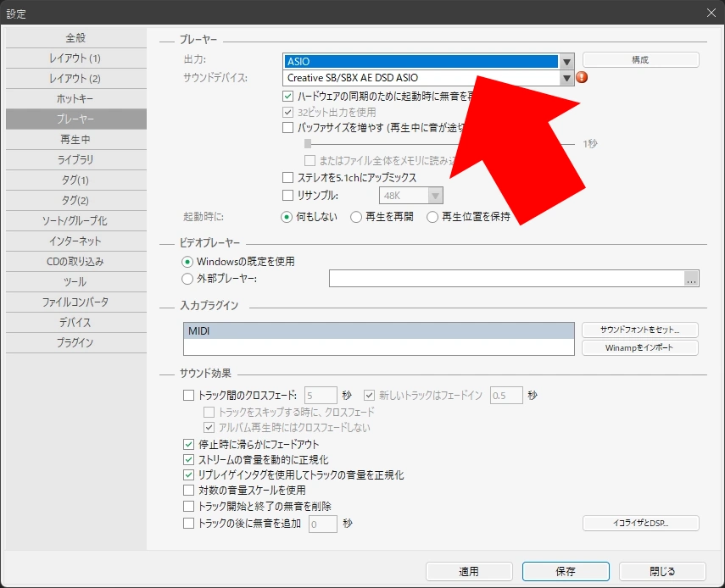725x588 pixels.
Task: Open the CDの取り込み settings page
Action: point(75,261)
